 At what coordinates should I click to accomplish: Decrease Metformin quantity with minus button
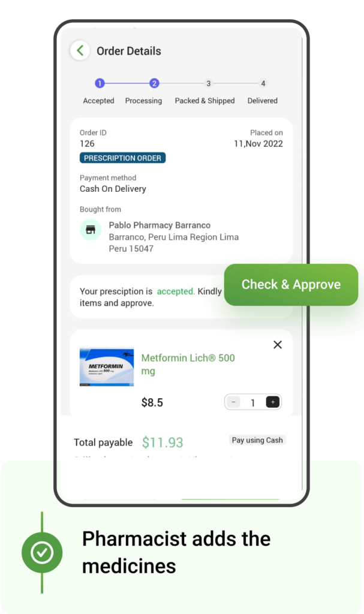point(233,402)
